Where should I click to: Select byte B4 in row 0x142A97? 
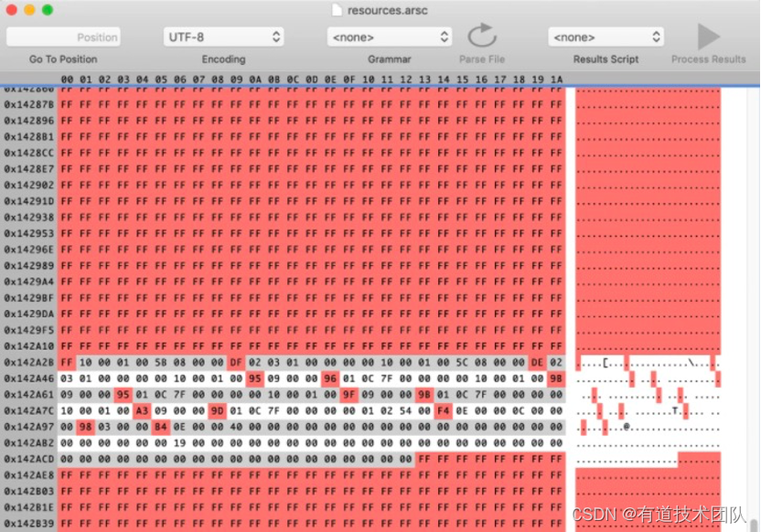point(161,427)
